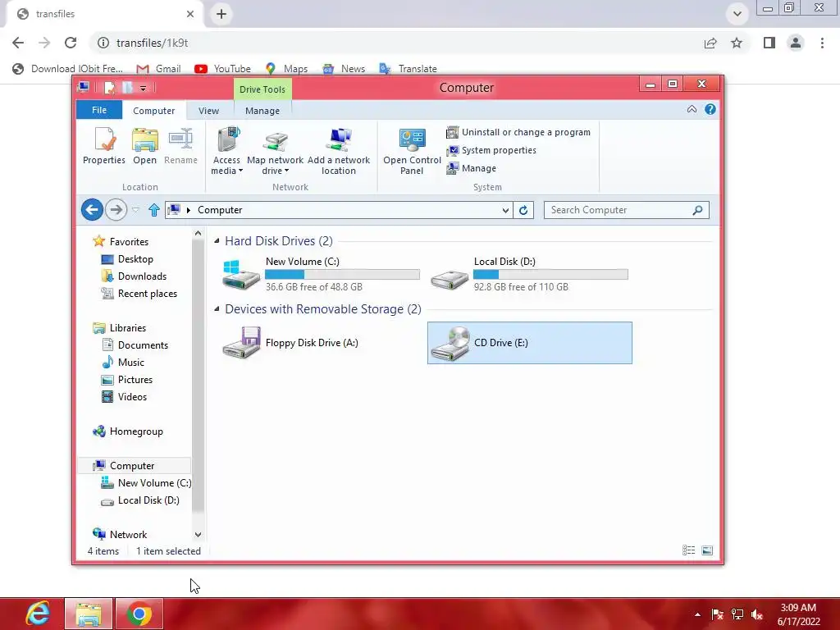Viewport: 840px width, 630px height.
Task: Open recent locations dropdown arrow
Action: point(135,210)
